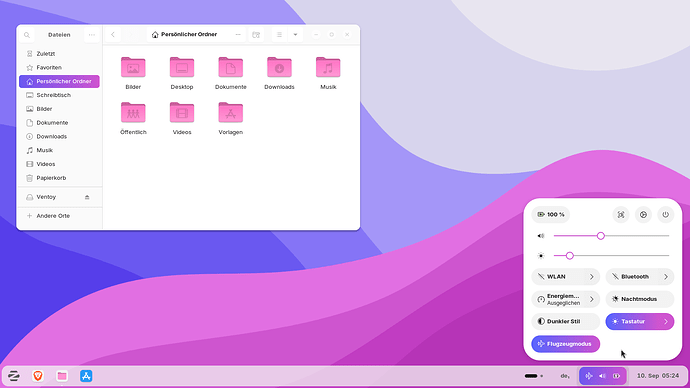
Task: Select Bilder in the sidebar
Action: pos(59,109)
